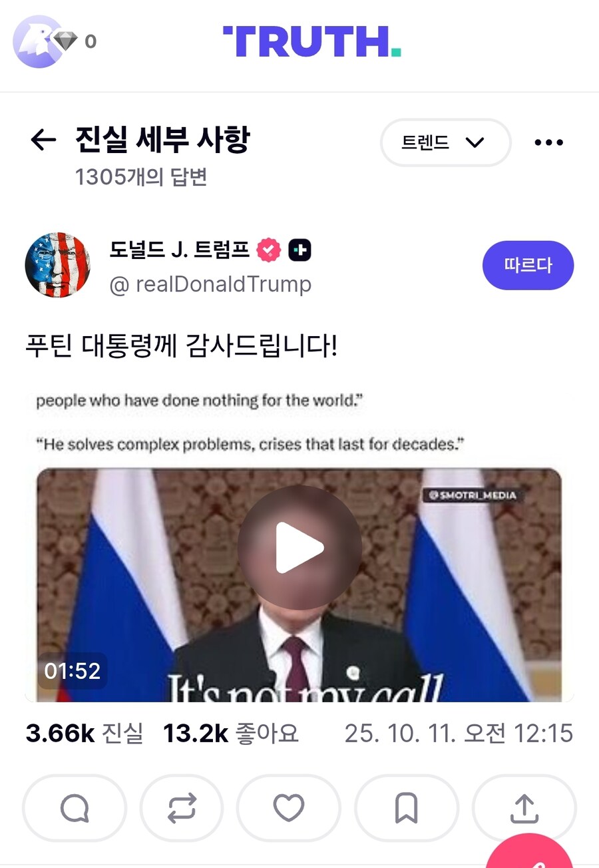Tap the black plus badge beside name
This screenshot has height=868, width=599.
tap(299, 250)
